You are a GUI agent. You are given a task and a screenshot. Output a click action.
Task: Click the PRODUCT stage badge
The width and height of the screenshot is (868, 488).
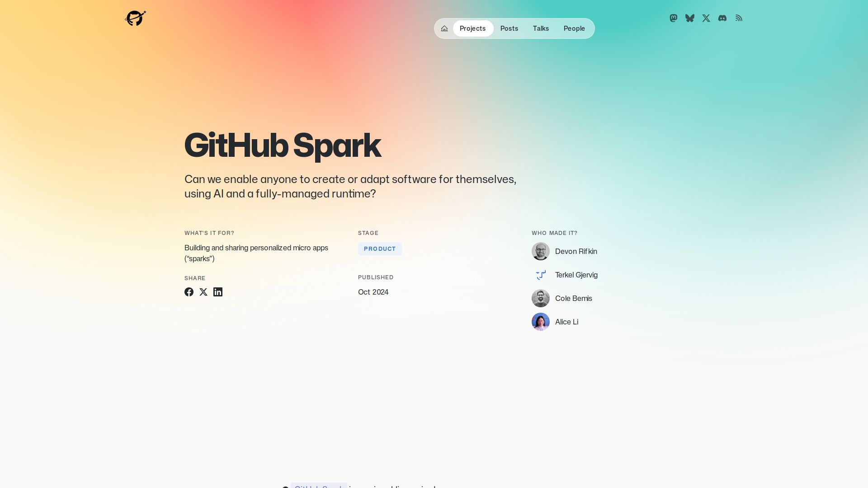tap(380, 249)
